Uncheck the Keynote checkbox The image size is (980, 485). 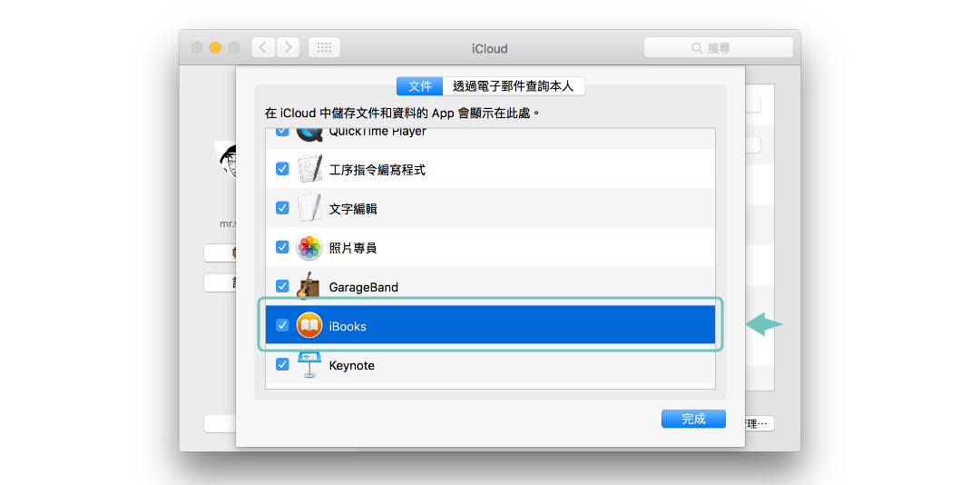pos(282,364)
